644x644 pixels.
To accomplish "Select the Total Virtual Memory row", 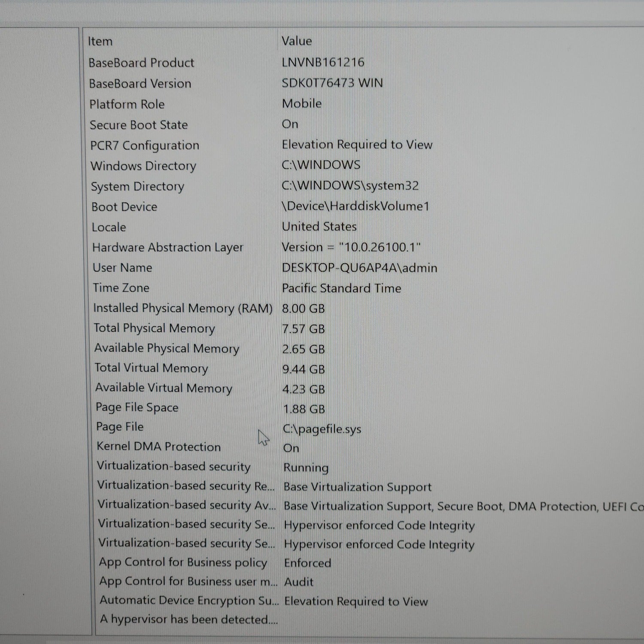I will [x=151, y=368].
